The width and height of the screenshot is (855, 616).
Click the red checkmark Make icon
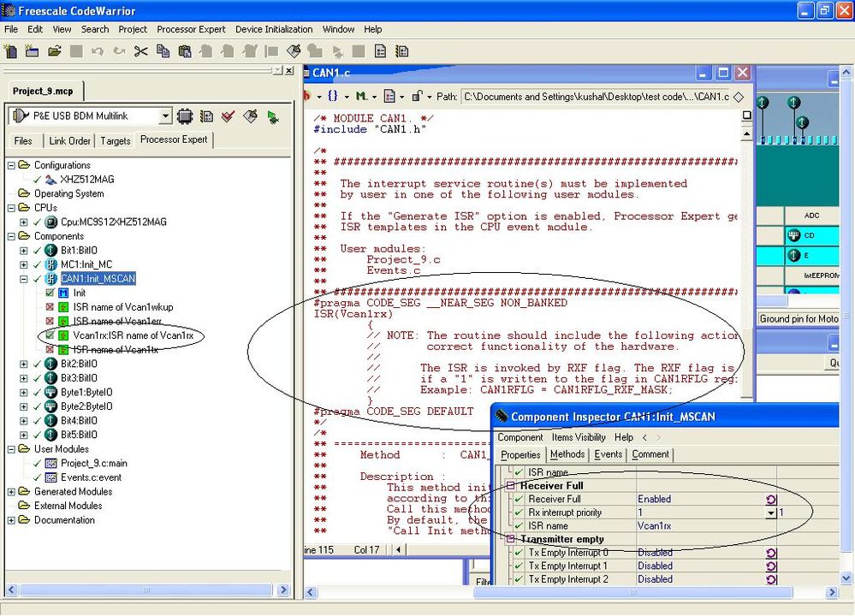coord(229,116)
